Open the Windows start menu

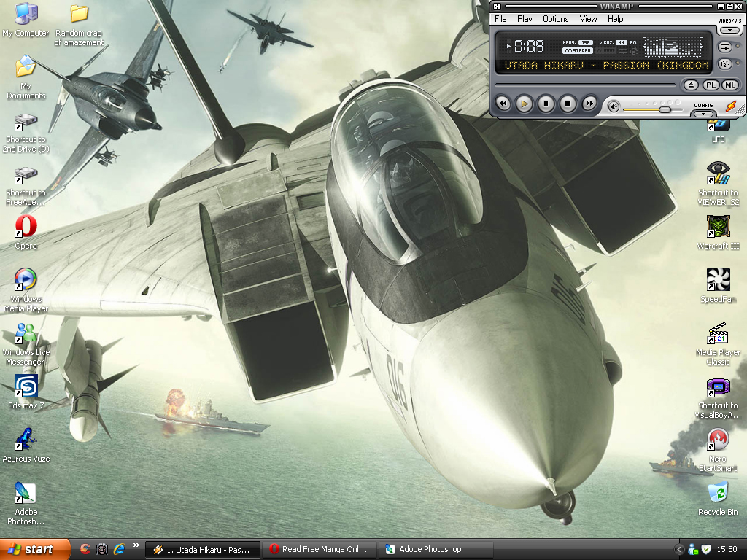click(35, 549)
